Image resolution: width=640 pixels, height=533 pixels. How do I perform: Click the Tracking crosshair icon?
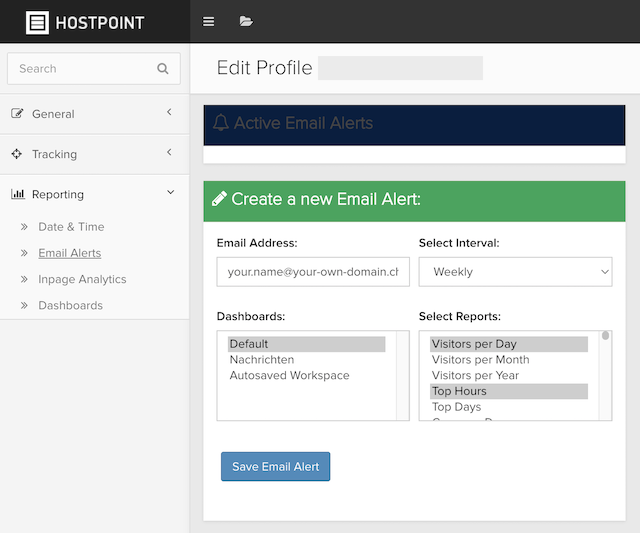click(x=17, y=154)
